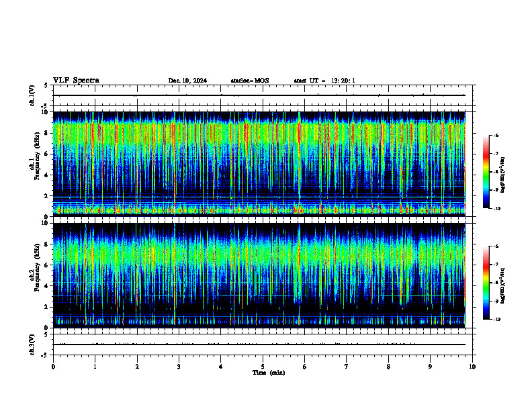Click the "10" tick on the time axis
The image size is (532, 411).
click(x=472, y=367)
